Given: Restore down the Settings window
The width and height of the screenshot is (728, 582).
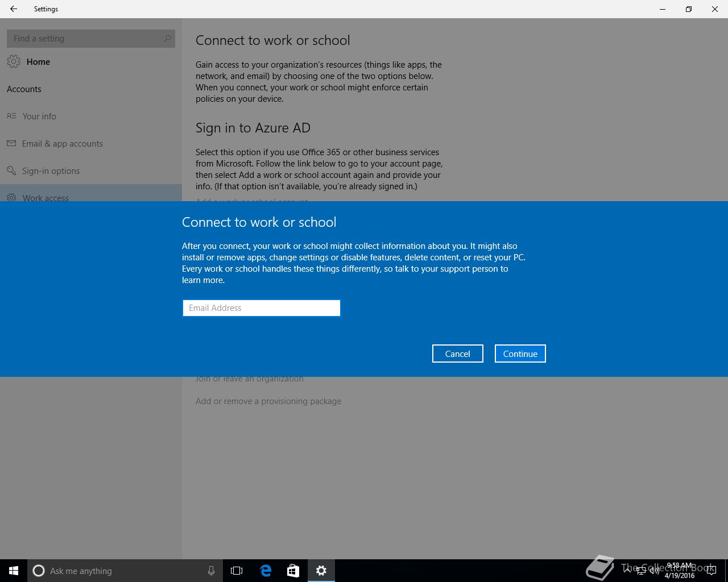Looking at the screenshot, I should pyautogui.click(x=689, y=9).
